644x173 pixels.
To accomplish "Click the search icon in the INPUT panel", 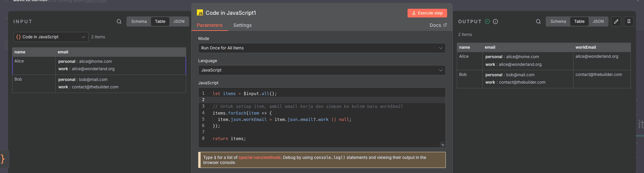I will pyautogui.click(x=119, y=21).
